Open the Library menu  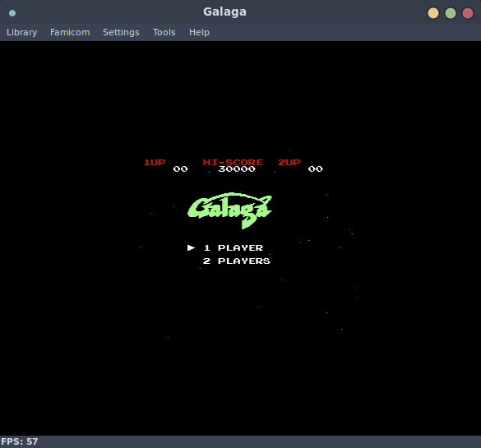tap(21, 32)
